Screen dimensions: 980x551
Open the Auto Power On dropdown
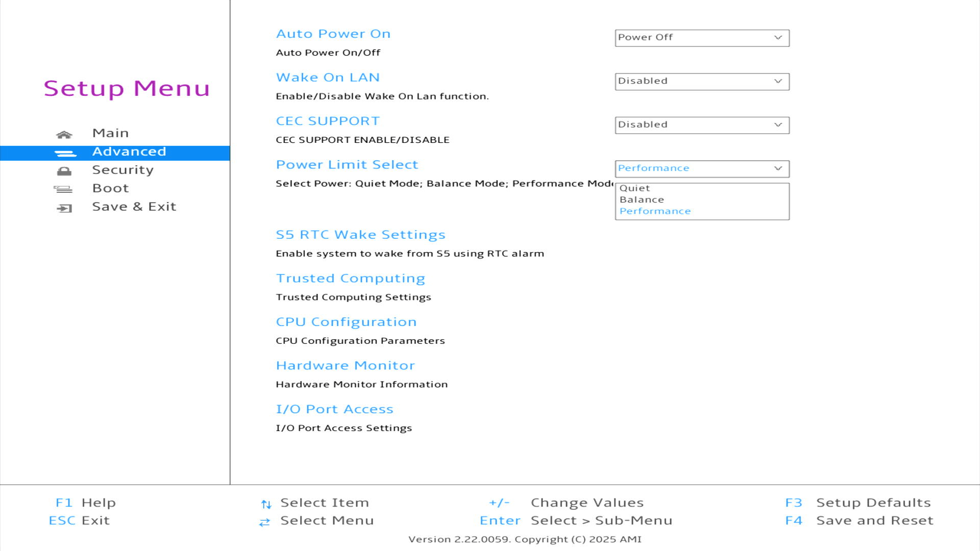[x=702, y=38]
